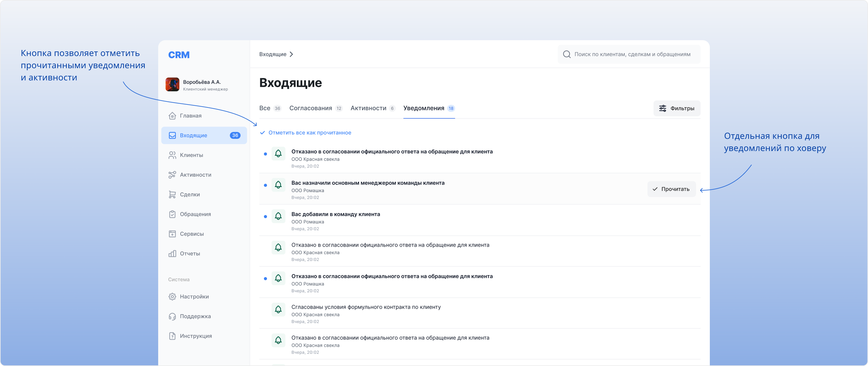Click Отметить все как прочитанное link
Screen dimensions: 868x366
click(306, 133)
